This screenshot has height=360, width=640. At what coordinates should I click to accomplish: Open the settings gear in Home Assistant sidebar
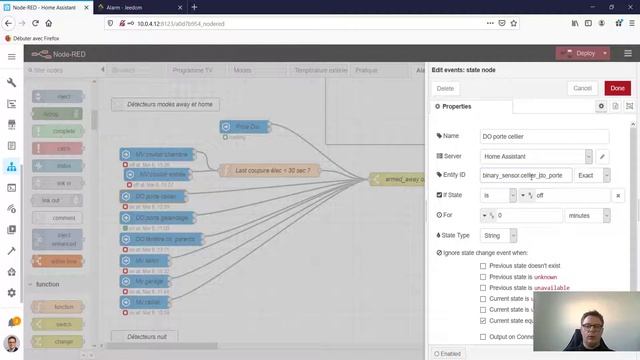point(11,293)
